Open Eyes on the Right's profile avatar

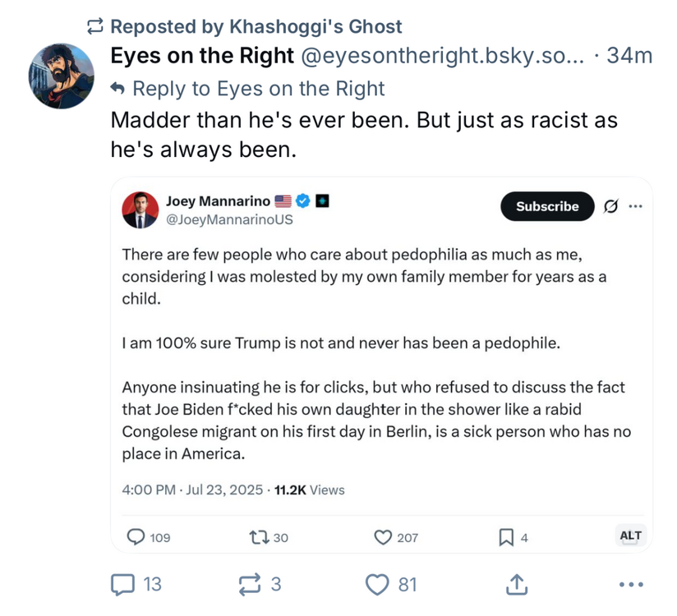click(62, 76)
